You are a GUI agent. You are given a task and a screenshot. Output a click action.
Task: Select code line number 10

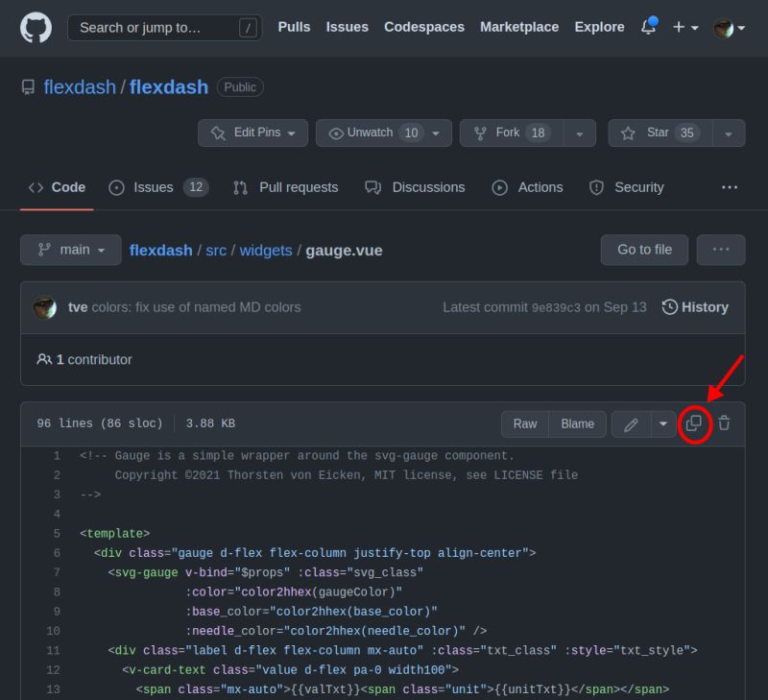tap(54, 631)
